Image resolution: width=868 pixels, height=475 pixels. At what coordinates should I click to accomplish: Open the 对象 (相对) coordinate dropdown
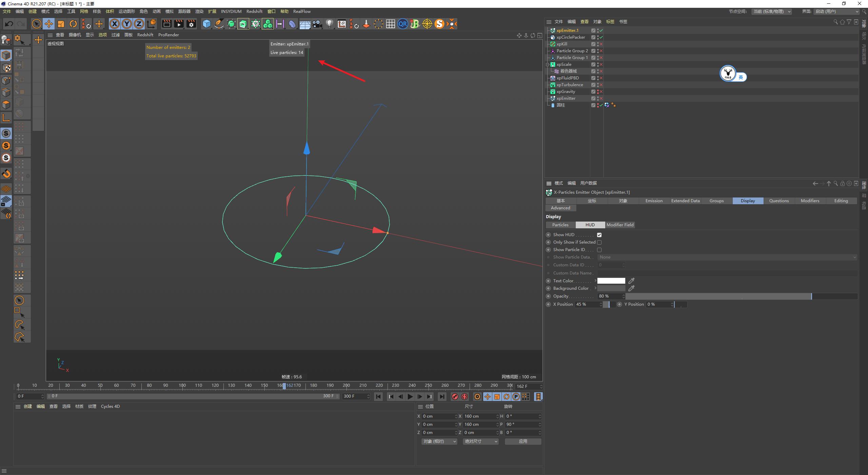click(439, 441)
